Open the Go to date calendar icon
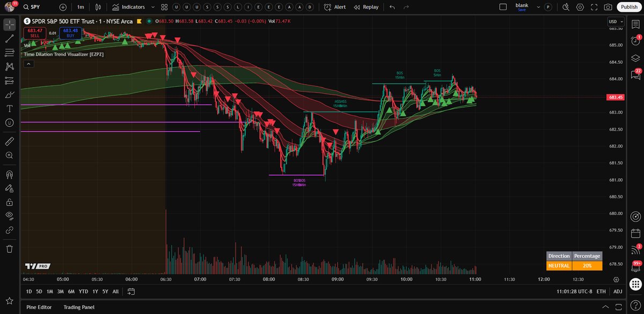 [x=131, y=291]
